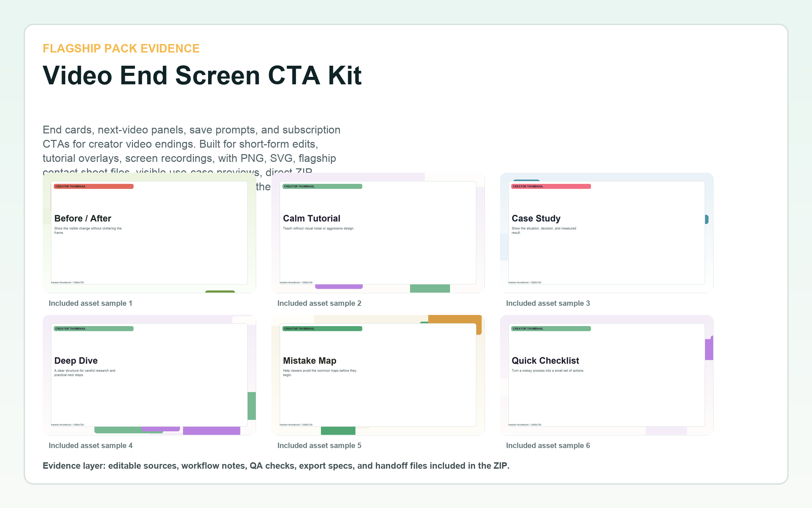Select the Included asset sample 6 caption
Screen dimensions: 812x508
pyautogui.click(x=548, y=446)
